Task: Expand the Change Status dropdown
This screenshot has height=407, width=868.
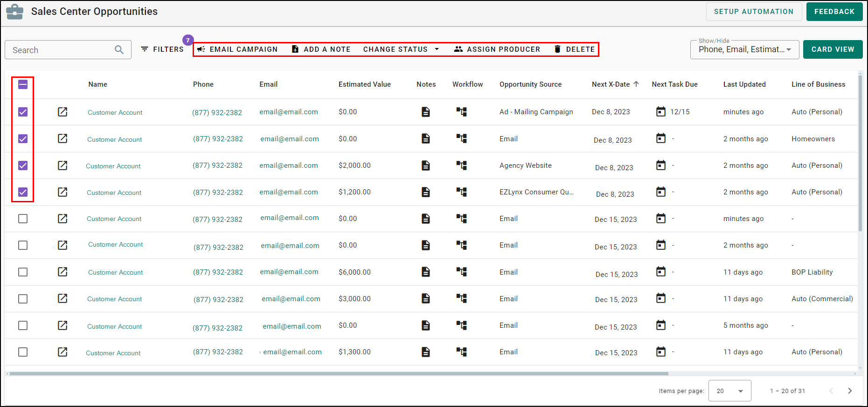Action: (x=402, y=49)
